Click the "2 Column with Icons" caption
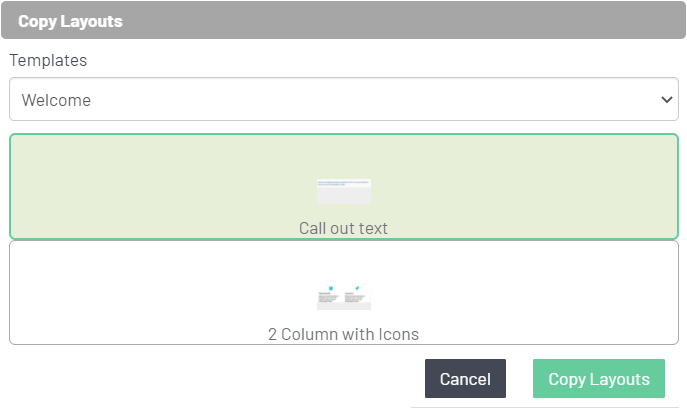The width and height of the screenshot is (687, 408). tap(343, 334)
